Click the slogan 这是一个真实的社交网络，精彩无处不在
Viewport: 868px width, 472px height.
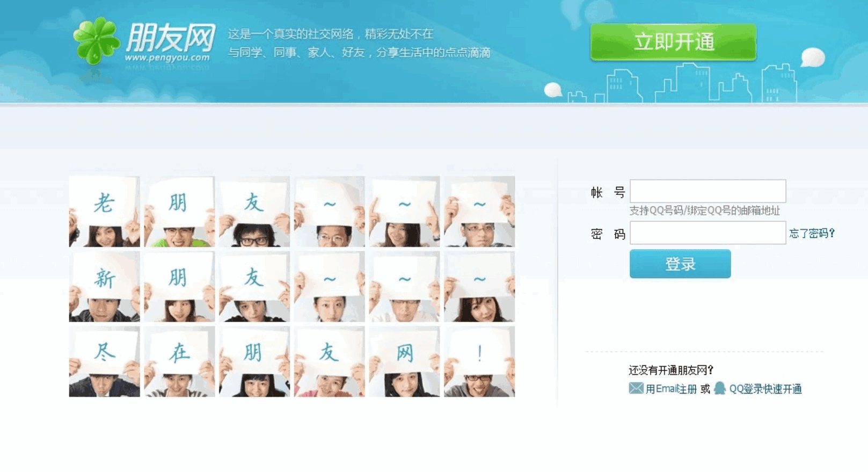click(331, 34)
